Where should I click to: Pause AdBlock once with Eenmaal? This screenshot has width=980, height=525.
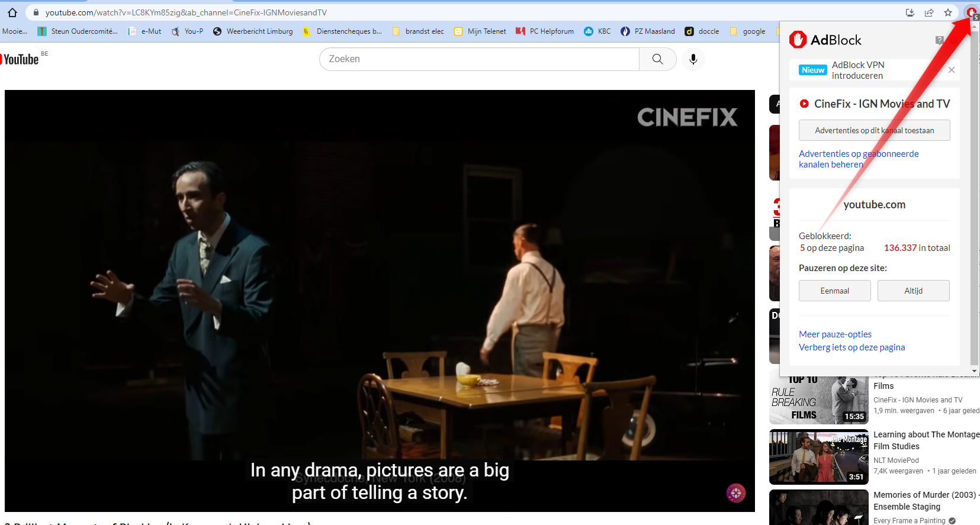pyautogui.click(x=835, y=291)
